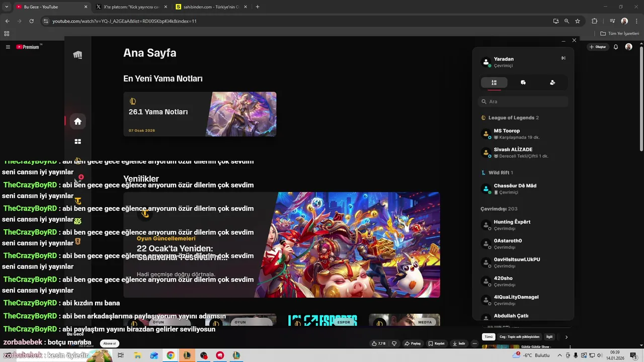Open the apps grid shortcut in bookmarks bar

7,34
